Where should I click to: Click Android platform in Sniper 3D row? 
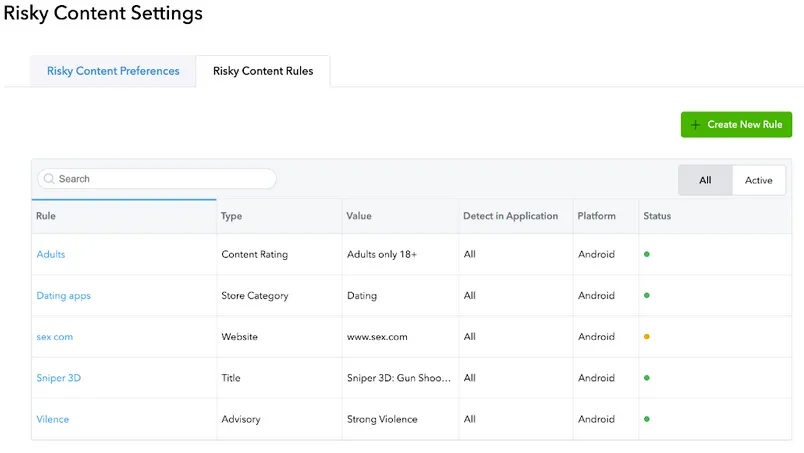[x=596, y=378]
